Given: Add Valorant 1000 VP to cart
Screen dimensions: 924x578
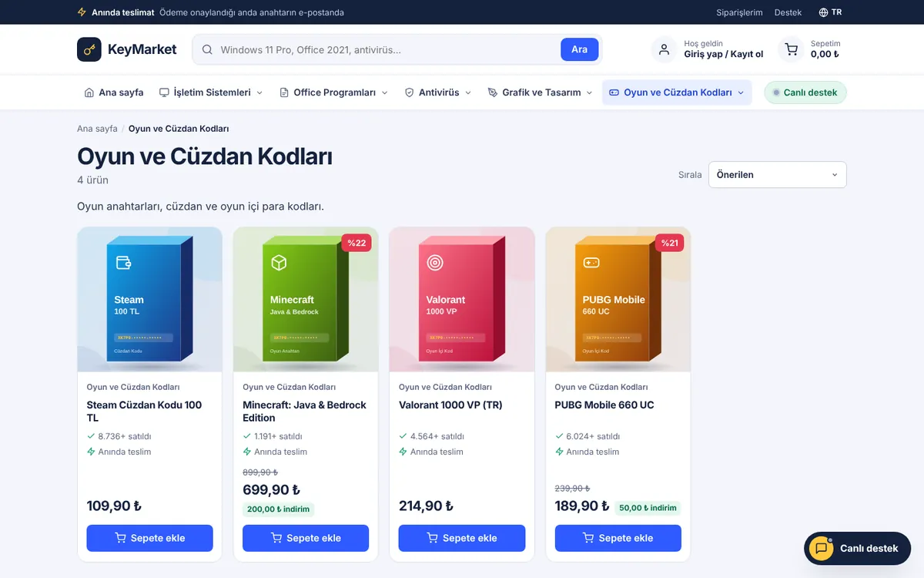Looking at the screenshot, I should (462, 538).
